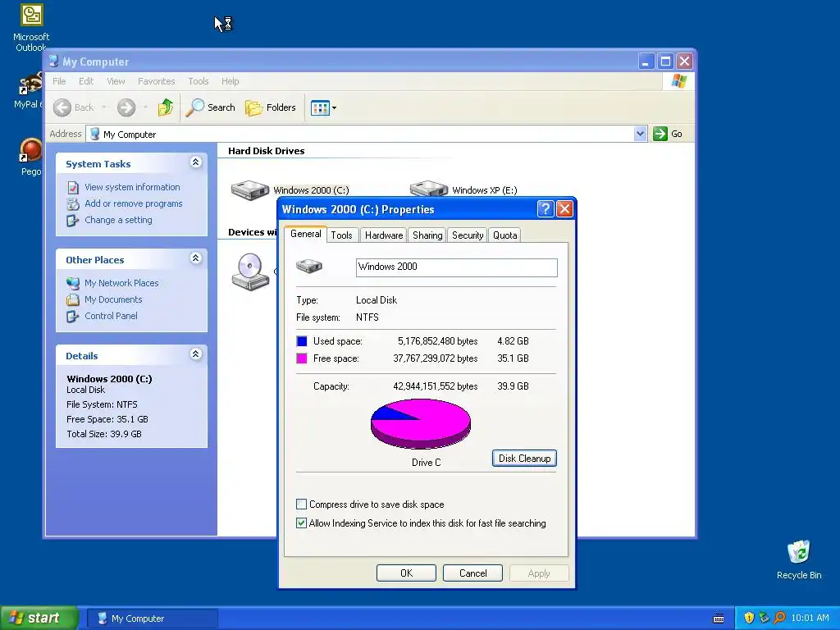Screen dimensions: 840x630
Task: Click the magnifier tray icon
Action: coord(779,619)
